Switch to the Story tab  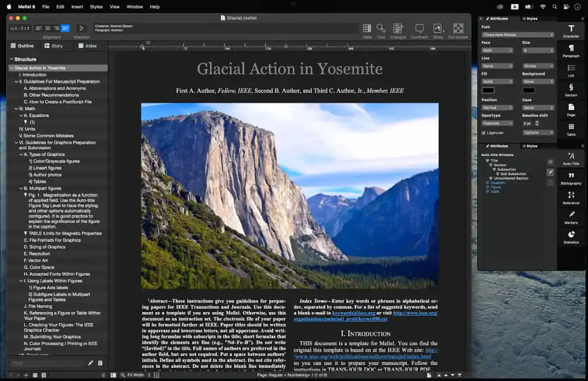(53, 46)
